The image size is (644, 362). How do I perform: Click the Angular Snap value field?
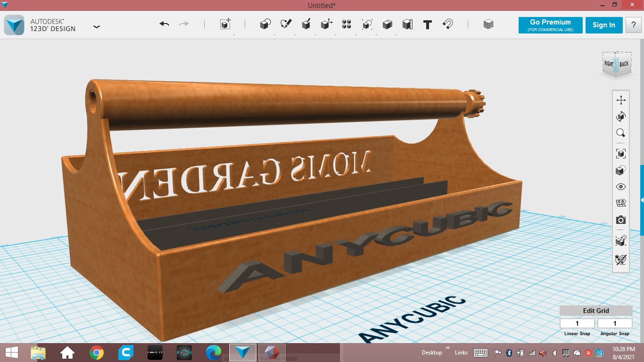click(615, 323)
